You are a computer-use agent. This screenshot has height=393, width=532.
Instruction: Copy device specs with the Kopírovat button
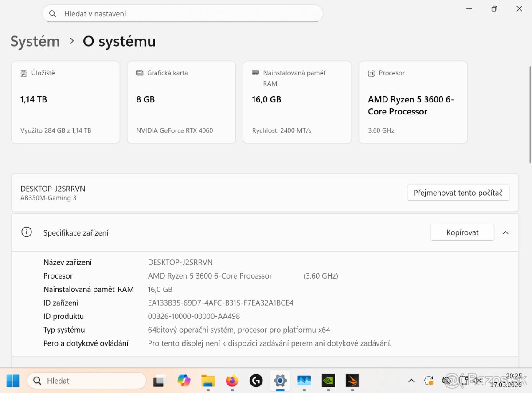(462, 232)
